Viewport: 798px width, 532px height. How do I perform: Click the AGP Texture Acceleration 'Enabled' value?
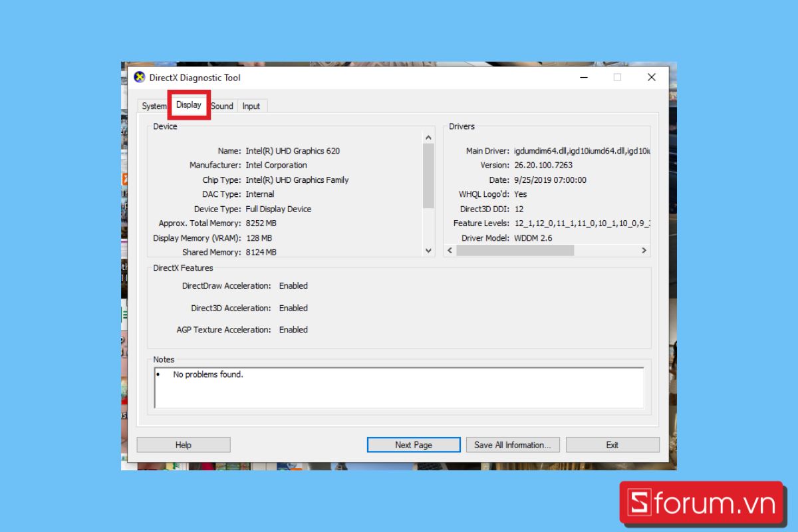[293, 330]
